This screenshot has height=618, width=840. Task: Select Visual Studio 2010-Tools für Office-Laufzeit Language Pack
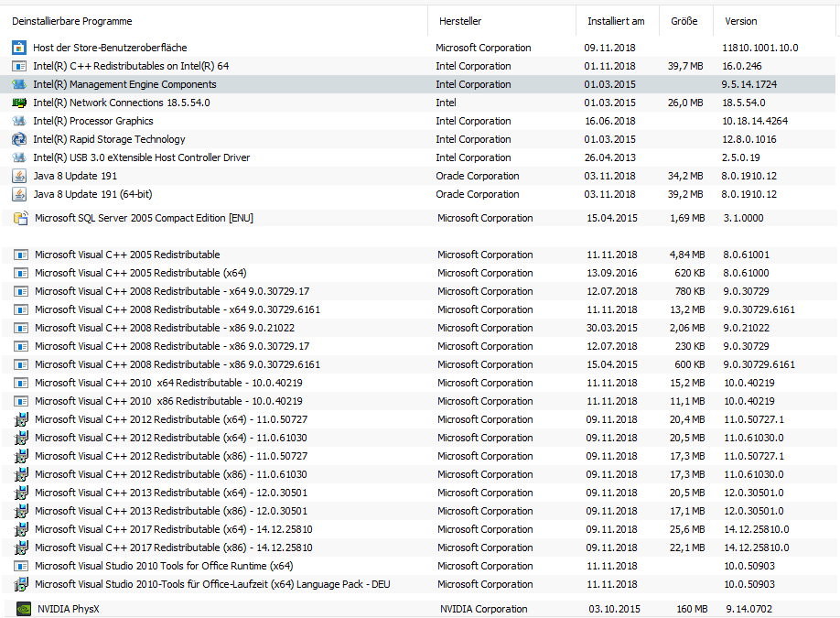click(x=212, y=584)
